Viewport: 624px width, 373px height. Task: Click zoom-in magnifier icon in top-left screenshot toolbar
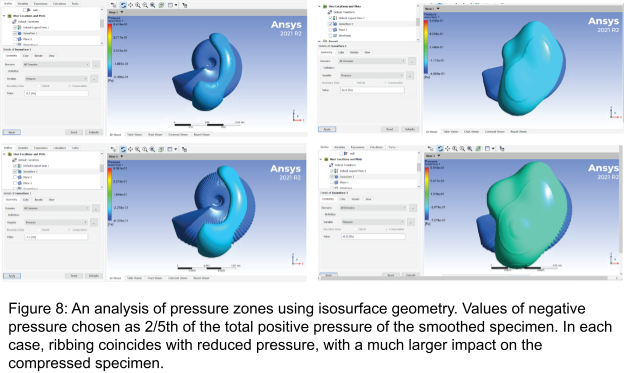(138, 5)
